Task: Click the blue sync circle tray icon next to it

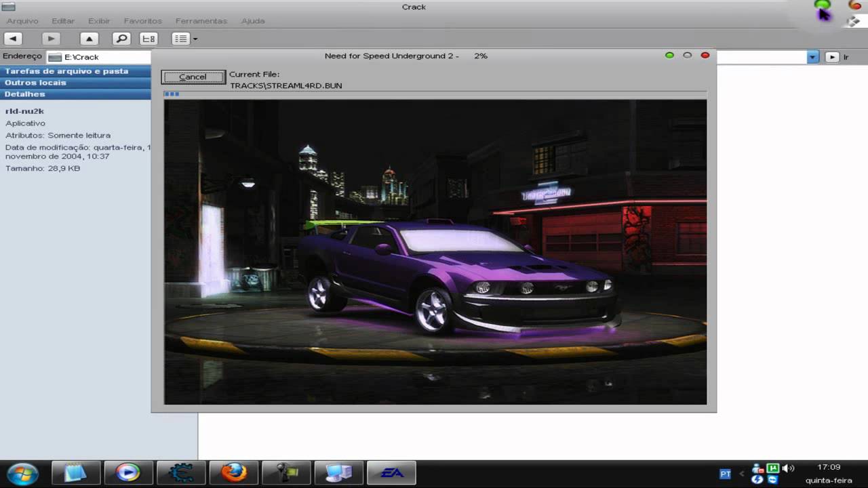Action: (x=772, y=480)
